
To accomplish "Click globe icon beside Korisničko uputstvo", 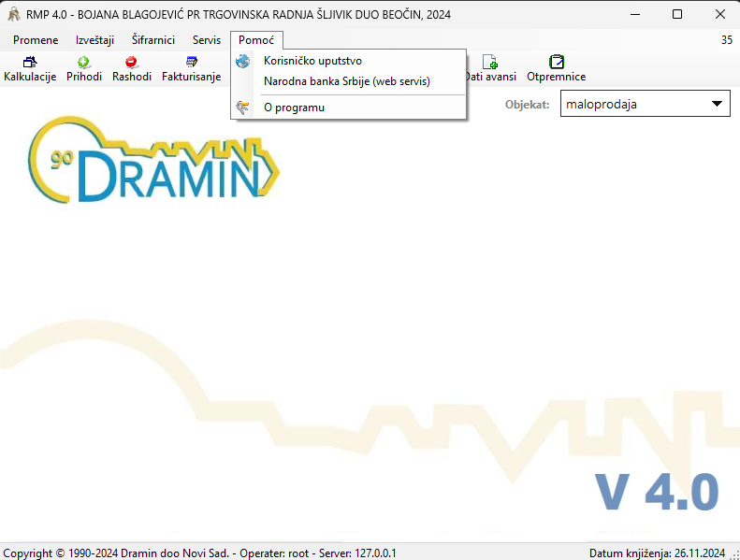I will [243, 61].
